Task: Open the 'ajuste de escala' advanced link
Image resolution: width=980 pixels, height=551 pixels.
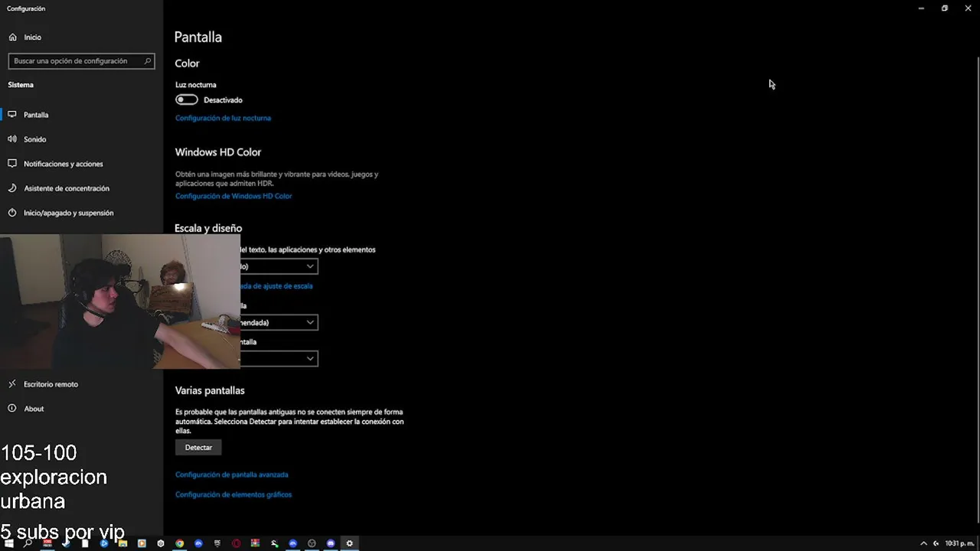Action: (x=276, y=286)
